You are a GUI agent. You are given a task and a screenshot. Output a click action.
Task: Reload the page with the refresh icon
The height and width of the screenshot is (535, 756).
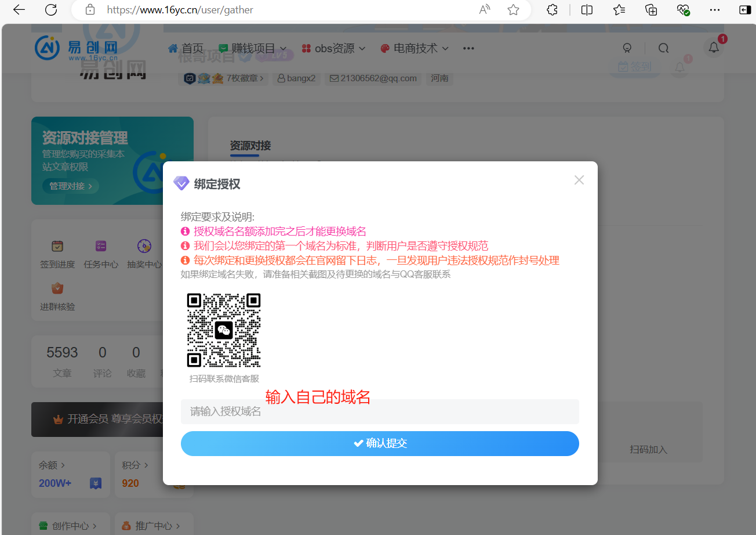(51, 10)
